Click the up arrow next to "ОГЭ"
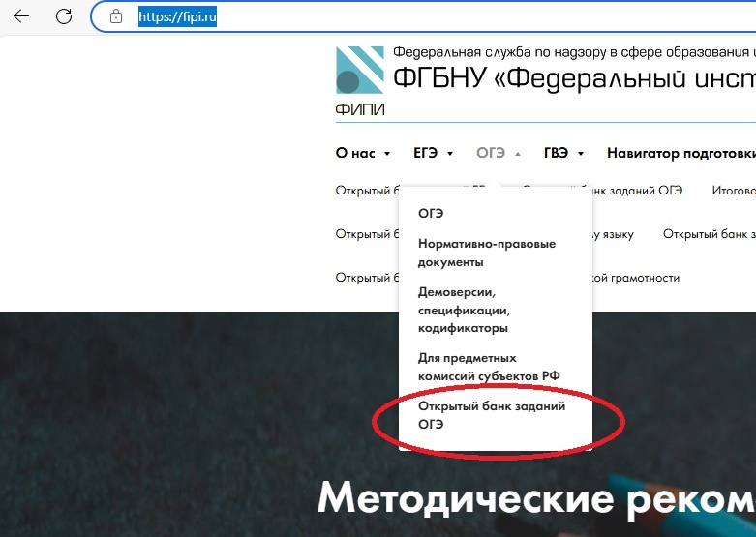The height and width of the screenshot is (537, 756). click(517, 154)
